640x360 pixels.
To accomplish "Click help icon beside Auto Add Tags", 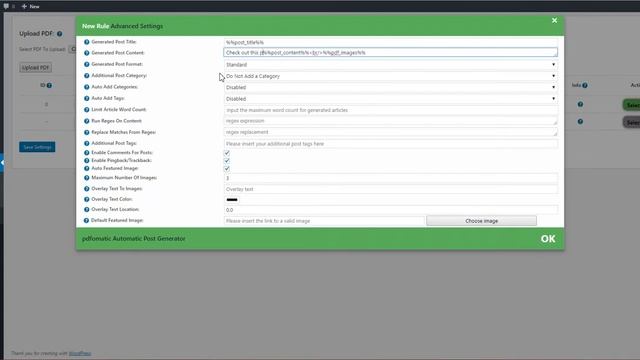I will pyautogui.click(x=87, y=98).
